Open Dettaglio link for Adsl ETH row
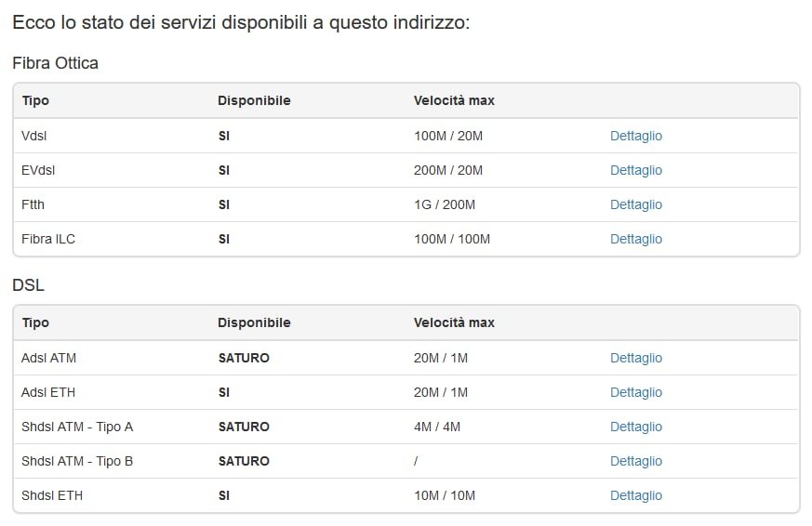Viewport: 812px width, 526px height. (636, 392)
